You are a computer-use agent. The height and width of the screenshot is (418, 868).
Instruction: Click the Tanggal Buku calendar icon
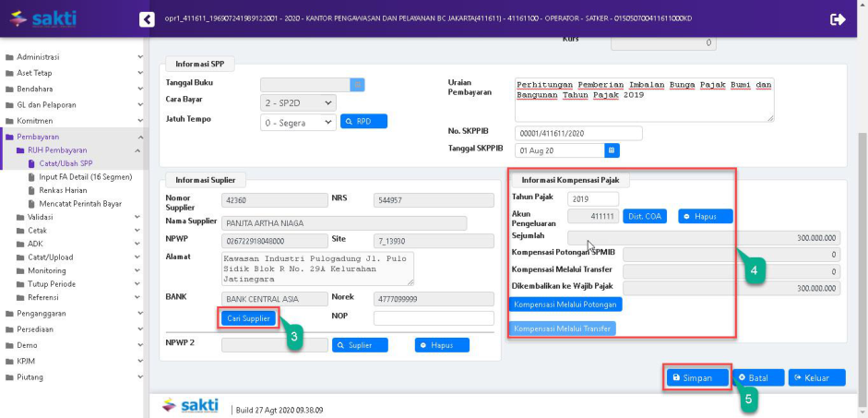[358, 85]
